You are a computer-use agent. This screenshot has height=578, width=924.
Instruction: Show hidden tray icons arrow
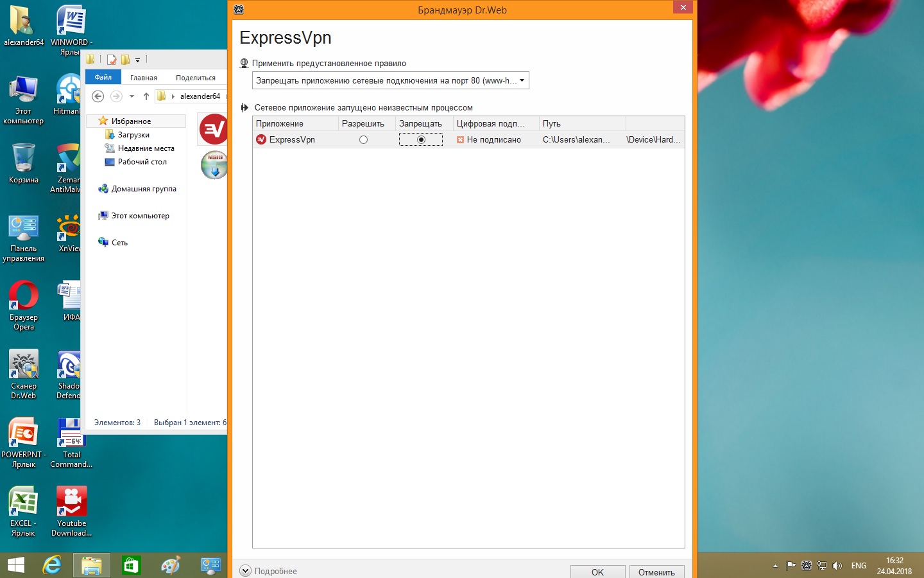(x=775, y=566)
